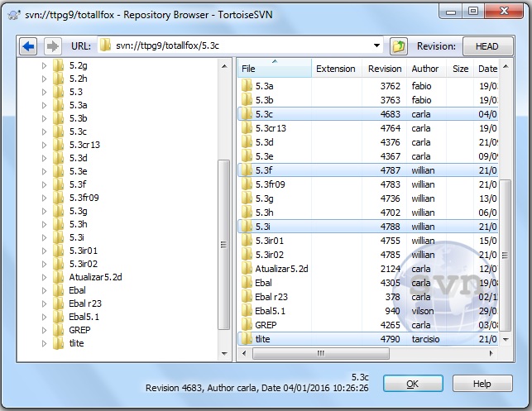Click 5.3cr13 folder icon in file list

tap(247, 128)
